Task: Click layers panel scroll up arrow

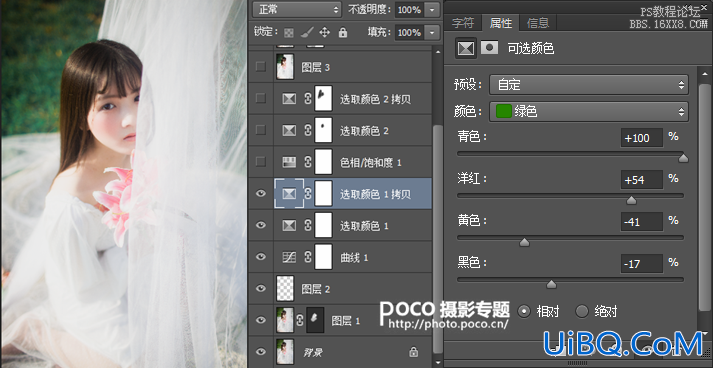Action: [438, 52]
